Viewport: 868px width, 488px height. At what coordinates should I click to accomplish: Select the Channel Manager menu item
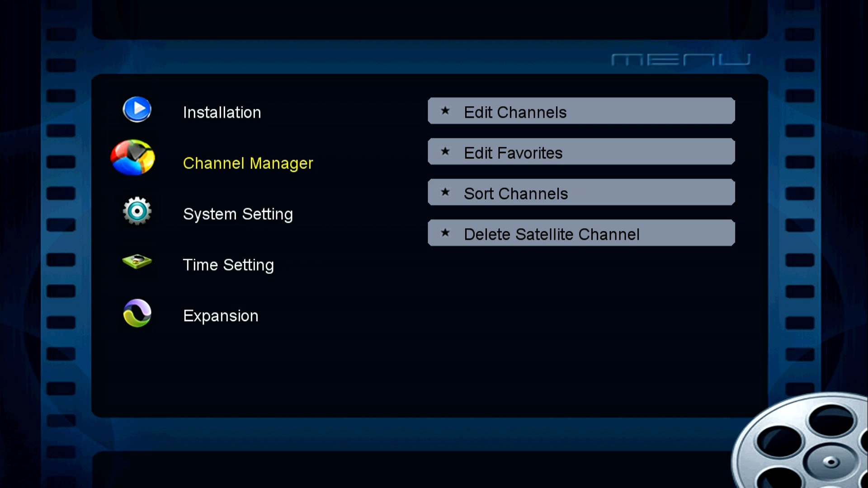pyautogui.click(x=248, y=163)
